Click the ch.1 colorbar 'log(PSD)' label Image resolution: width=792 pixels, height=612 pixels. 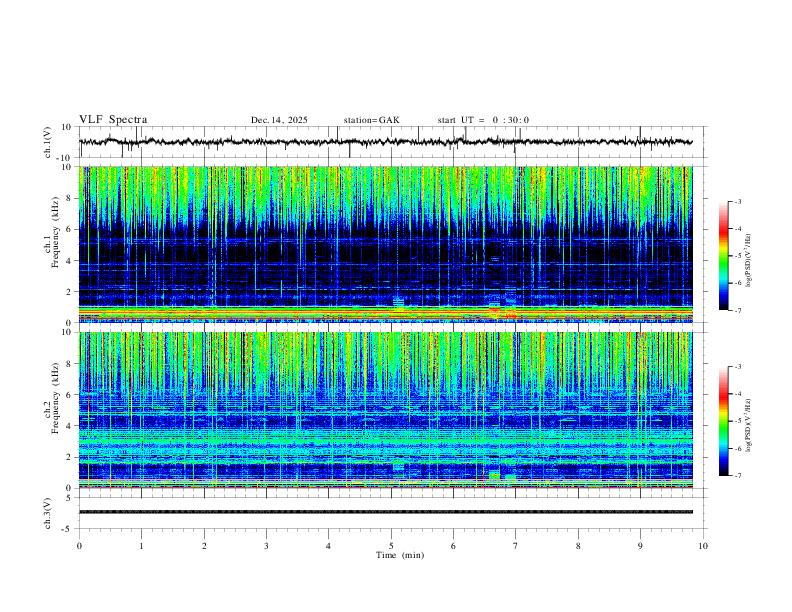748,261
